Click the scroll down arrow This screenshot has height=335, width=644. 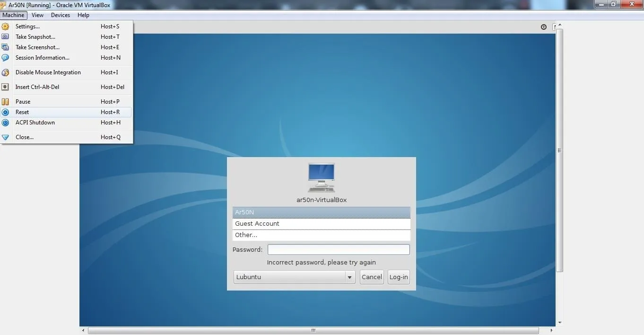click(560, 323)
